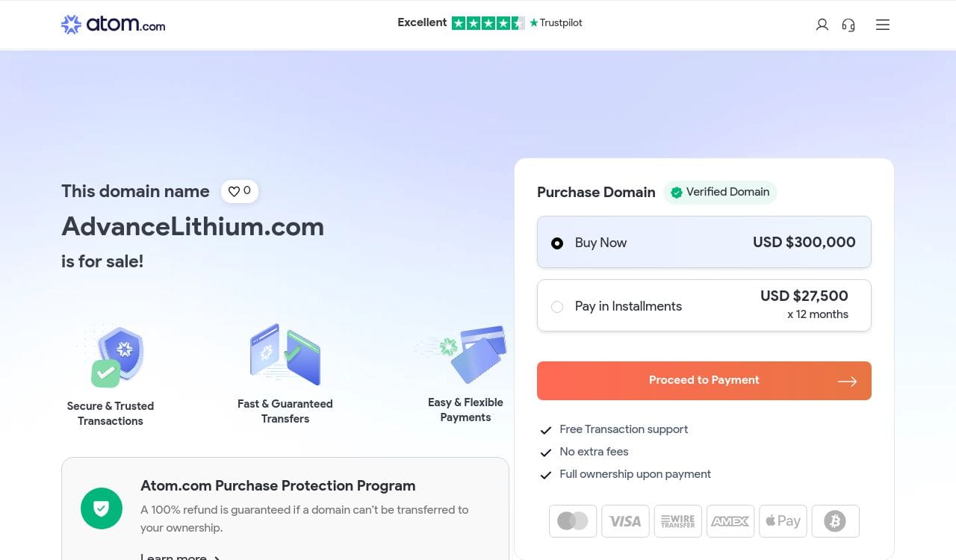The image size is (956, 560).
Task: Click the Wire Transfer payment icon
Action: point(677,521)
